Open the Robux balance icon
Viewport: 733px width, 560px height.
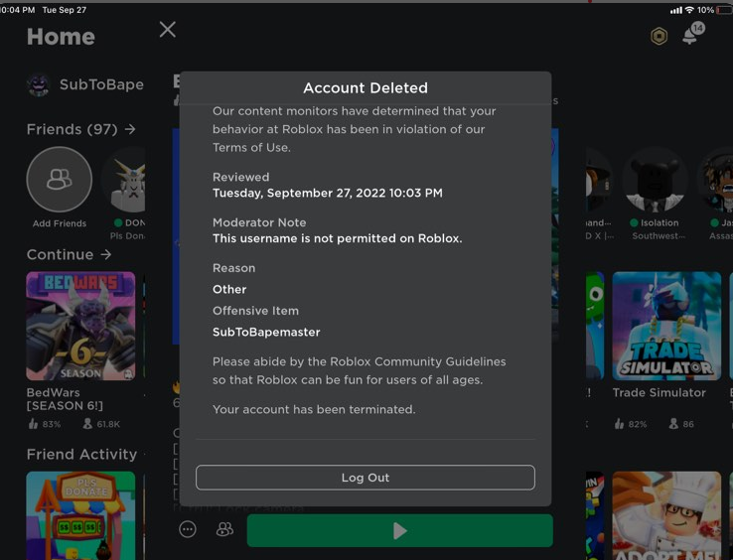coord(660,36)
